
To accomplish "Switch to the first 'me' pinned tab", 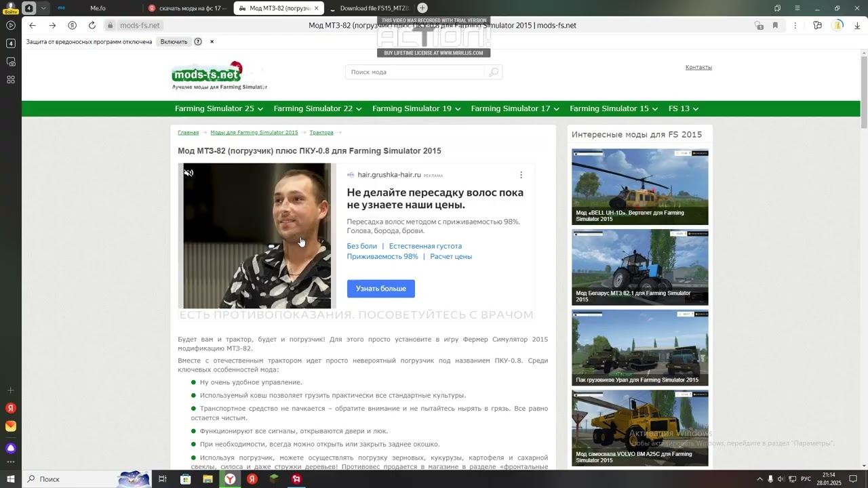I will click(62, 8).
